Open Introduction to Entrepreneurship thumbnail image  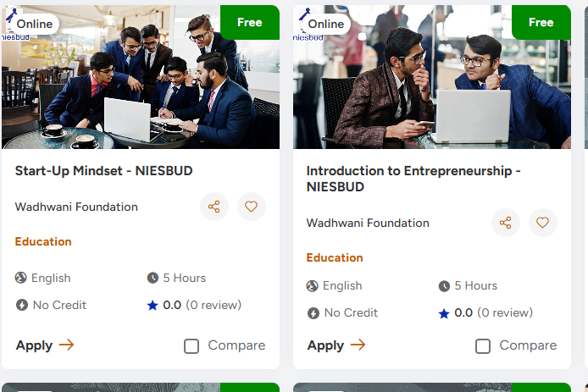coord(432,85)
